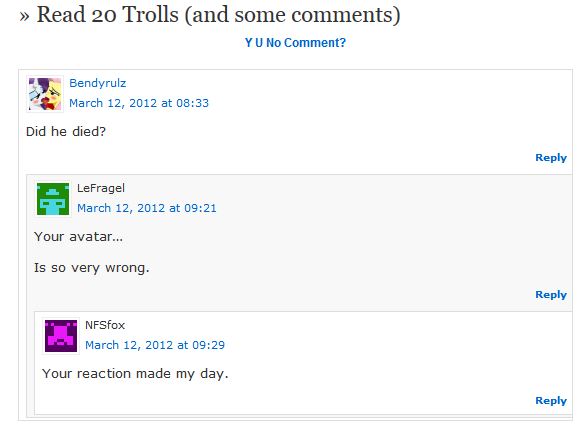Reply to NFSfox's "made my day" comment
The image size is (588, 427).
pos(551,401)
